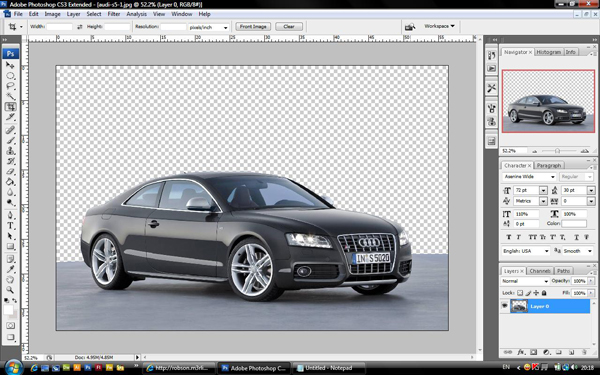Select the Hand tool
600x375 pixels.
(x=10, y=280)
